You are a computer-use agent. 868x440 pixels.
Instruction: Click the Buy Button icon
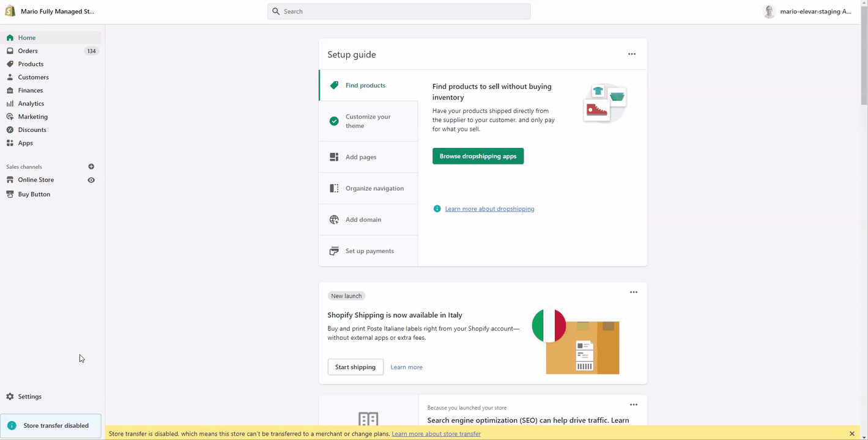click(10, 194)
